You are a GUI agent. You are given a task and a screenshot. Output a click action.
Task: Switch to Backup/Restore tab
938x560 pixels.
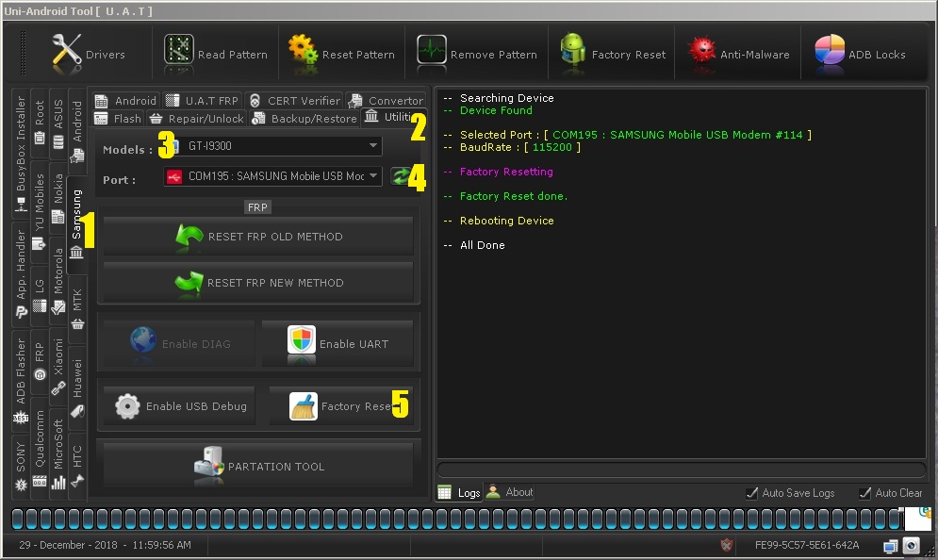(304, 119)
